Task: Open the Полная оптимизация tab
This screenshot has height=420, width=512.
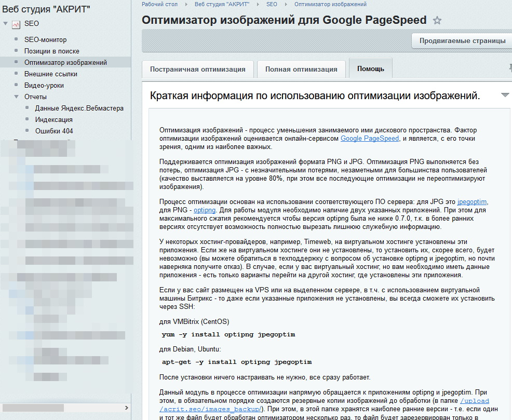Action: coord(301,69)
